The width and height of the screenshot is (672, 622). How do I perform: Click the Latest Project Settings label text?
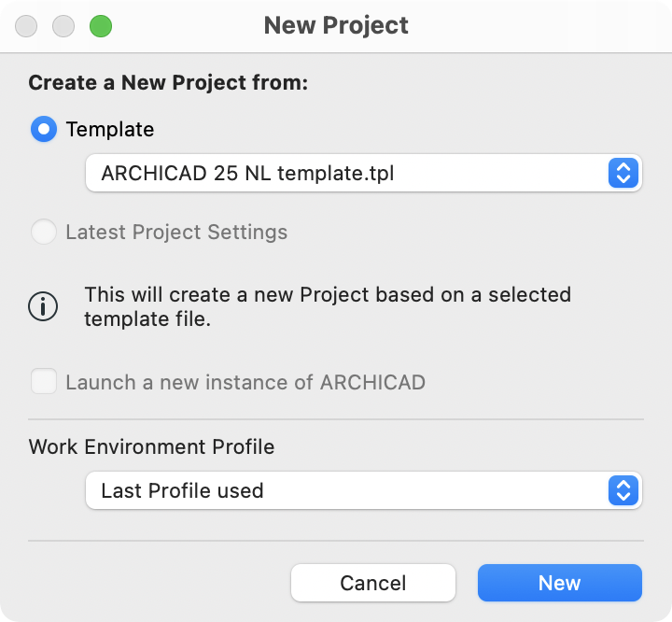pos(176,232)
